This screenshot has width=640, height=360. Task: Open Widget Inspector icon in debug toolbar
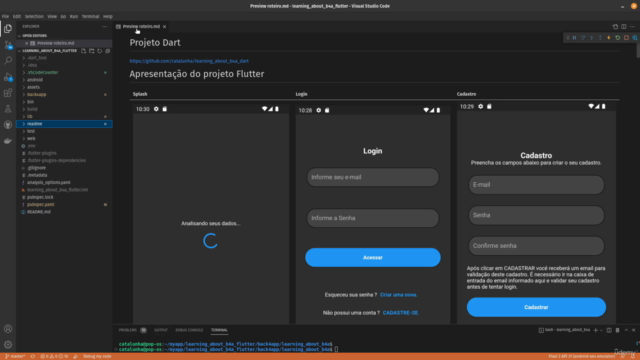635,38
